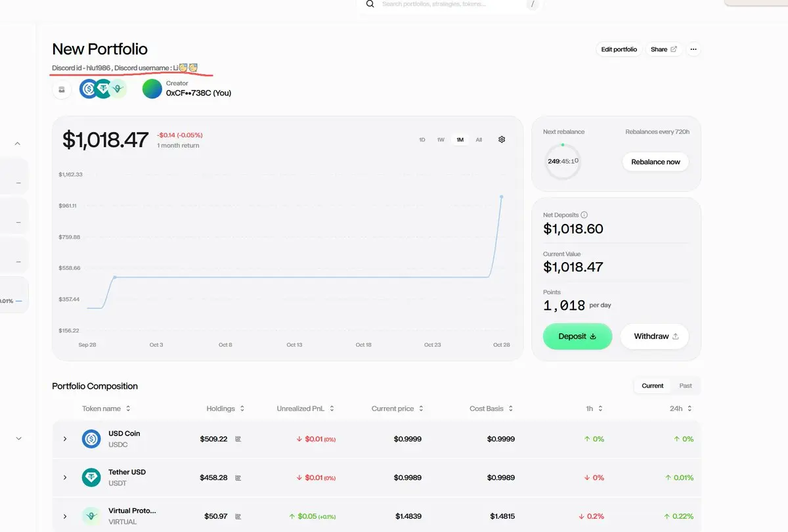This screenshot has height=532, width=788.
Task: Click the latest chart data point
Action: click(502, 196)
